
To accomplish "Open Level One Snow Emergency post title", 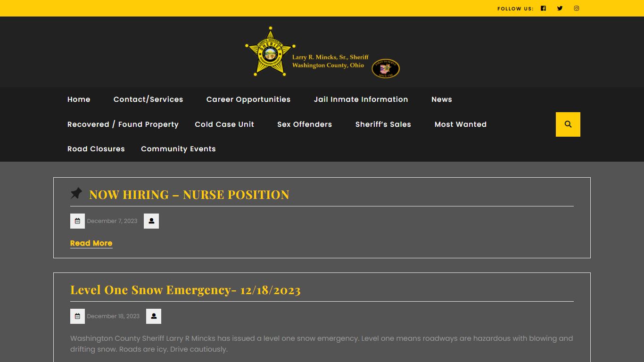I will [185, 290].
